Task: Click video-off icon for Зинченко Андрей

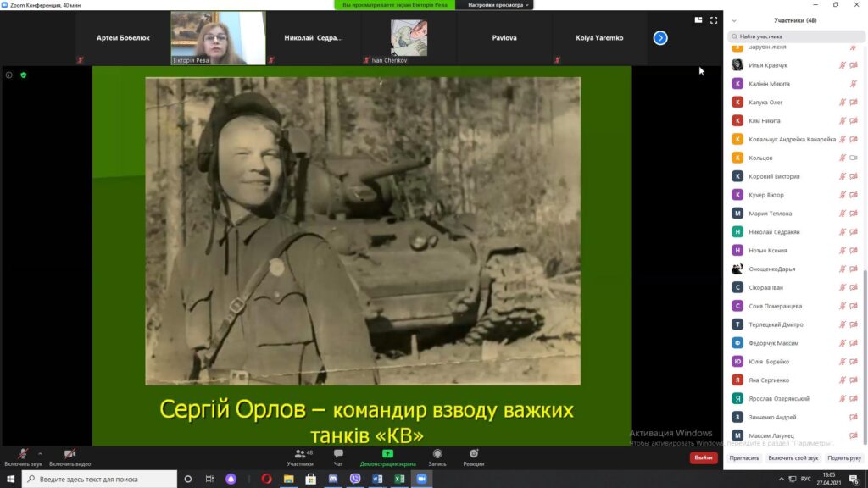Action: (854, 417)
